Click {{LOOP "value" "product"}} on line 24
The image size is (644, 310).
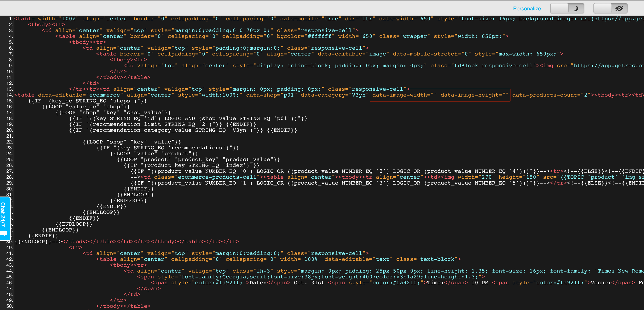coord(154,154)
